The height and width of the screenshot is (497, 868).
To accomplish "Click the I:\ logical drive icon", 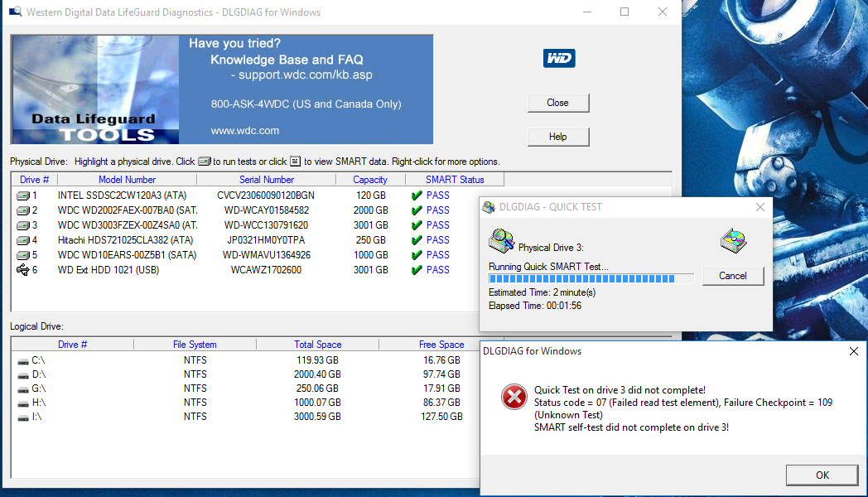I will [x=22, y=417].
